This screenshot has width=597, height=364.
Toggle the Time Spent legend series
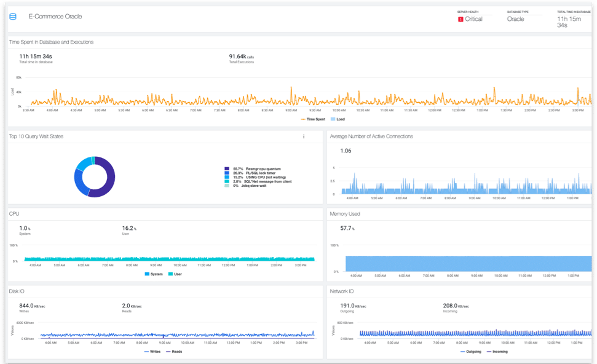coord(313,119)
